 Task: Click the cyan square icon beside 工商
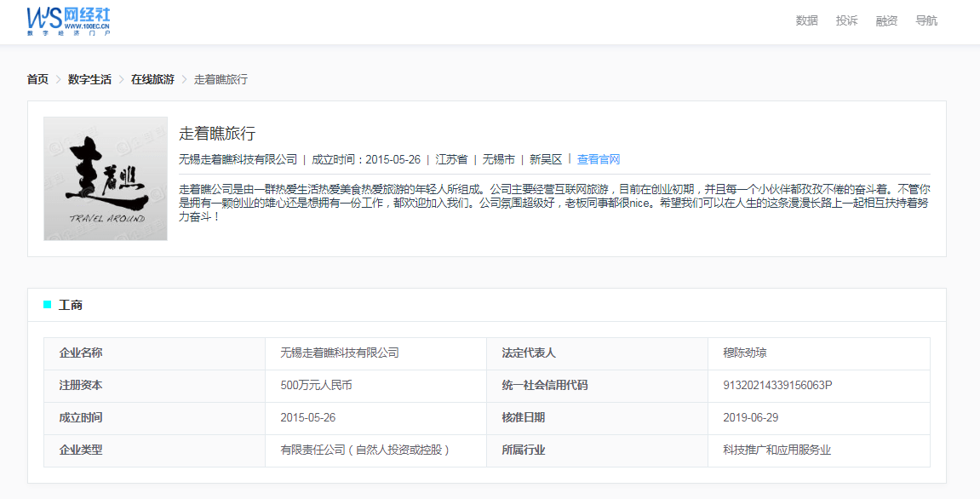(48, 305)
